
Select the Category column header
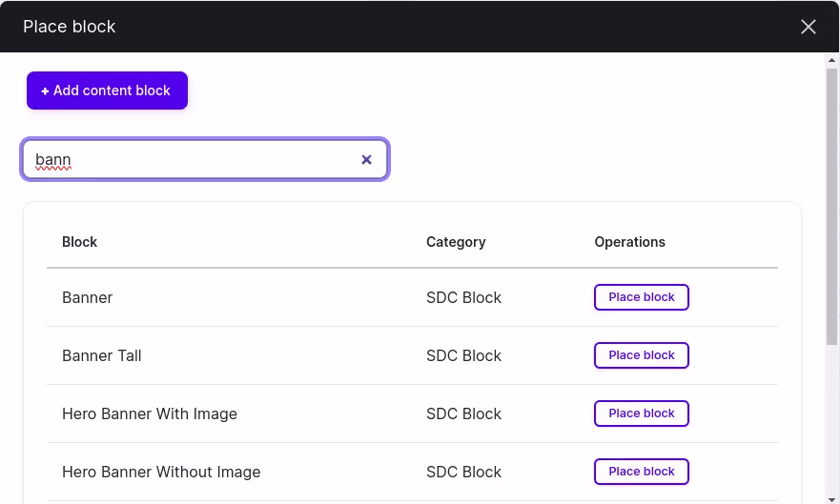coord(456,242)
